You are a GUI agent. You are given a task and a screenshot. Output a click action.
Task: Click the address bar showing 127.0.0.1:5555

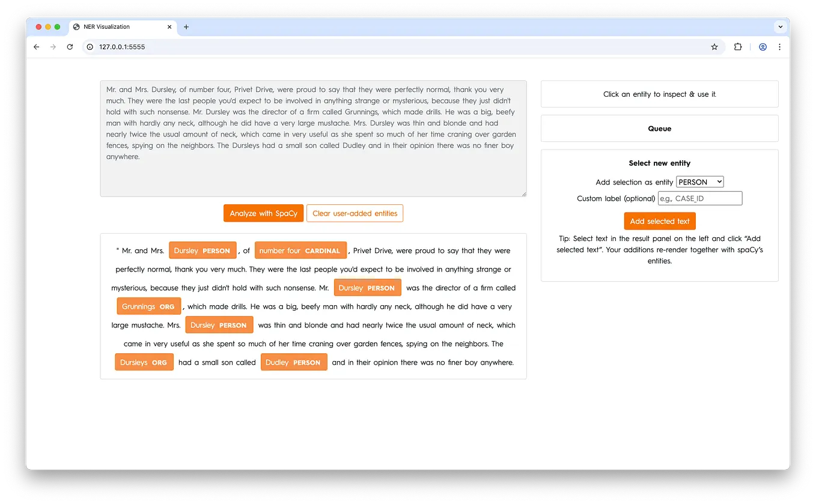coord(240,46)
